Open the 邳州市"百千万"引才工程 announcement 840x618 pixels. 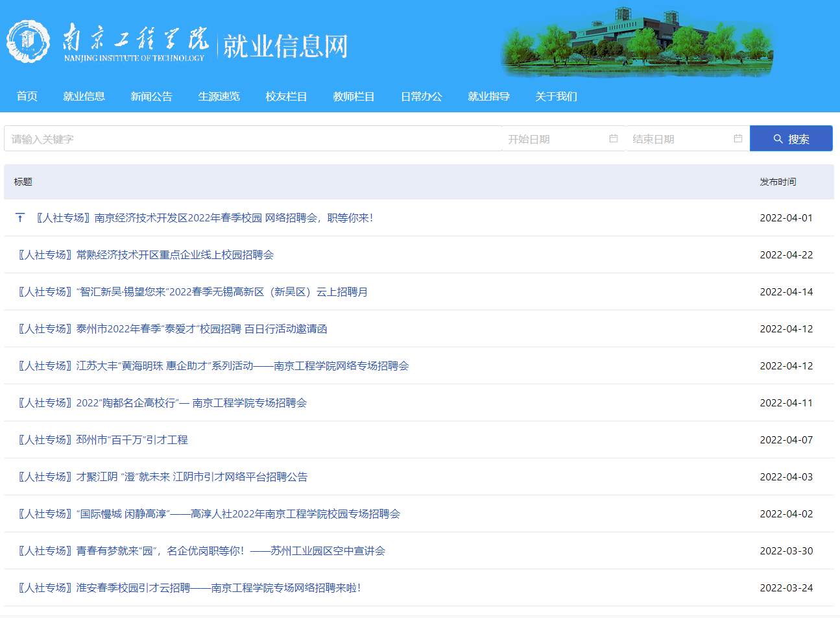click(103, 439)
